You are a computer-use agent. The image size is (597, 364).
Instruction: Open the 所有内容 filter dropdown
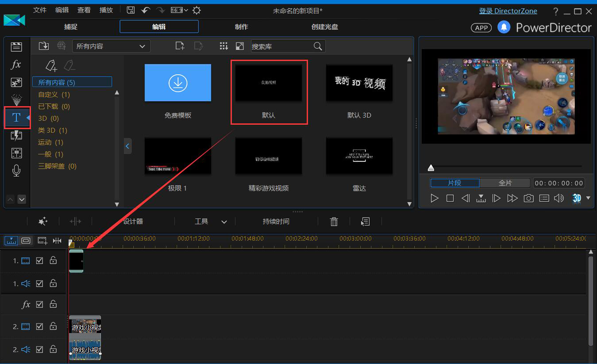111,46
